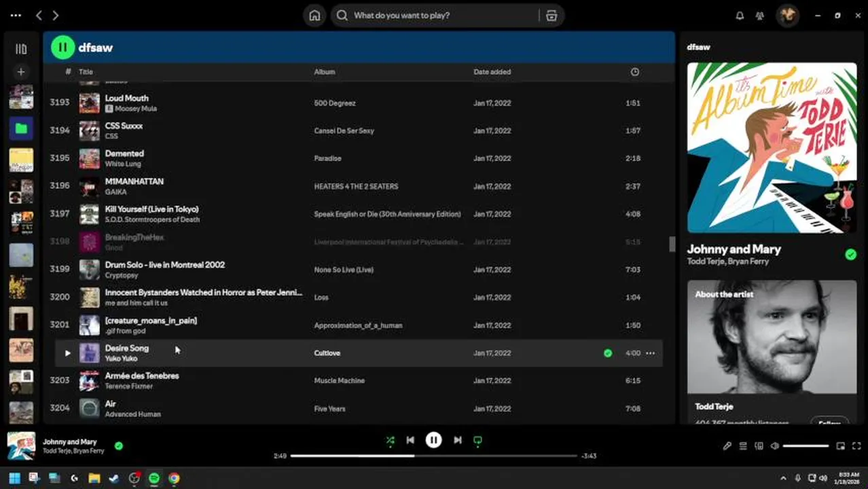The width and height of the screenshot is (868, 489).
Task: Toggle repeat in player controls
Action: pos(477,440)
